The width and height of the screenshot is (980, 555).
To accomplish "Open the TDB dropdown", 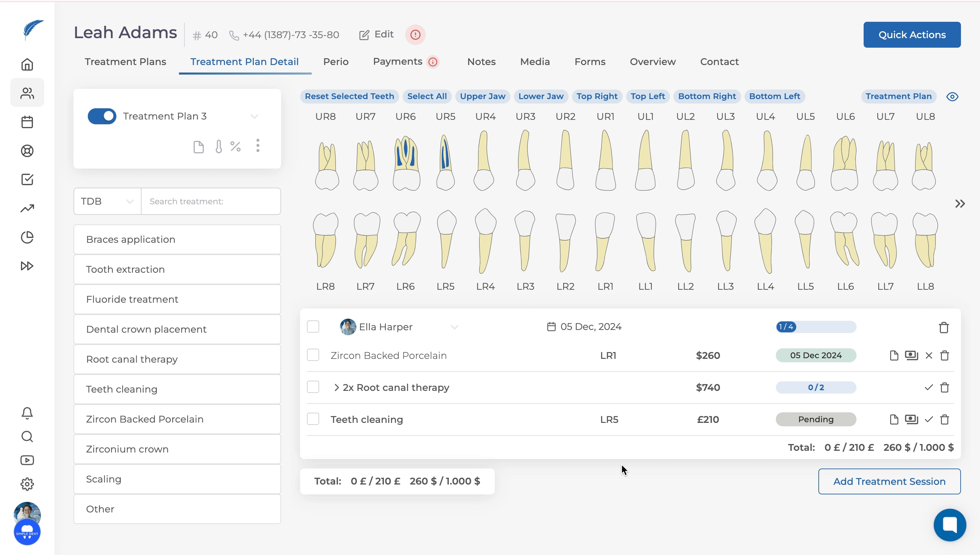I will coord(108,201).
